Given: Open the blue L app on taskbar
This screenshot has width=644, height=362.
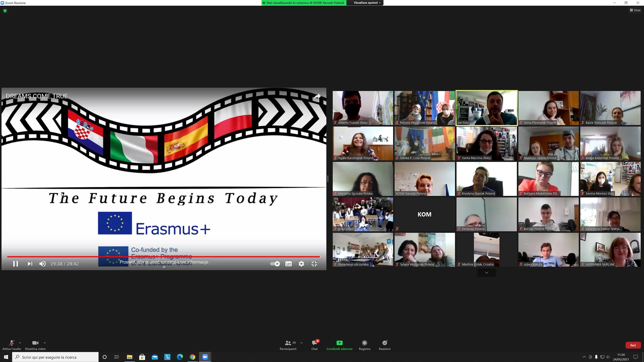Looking at the screenshot, I should point(167,357).
